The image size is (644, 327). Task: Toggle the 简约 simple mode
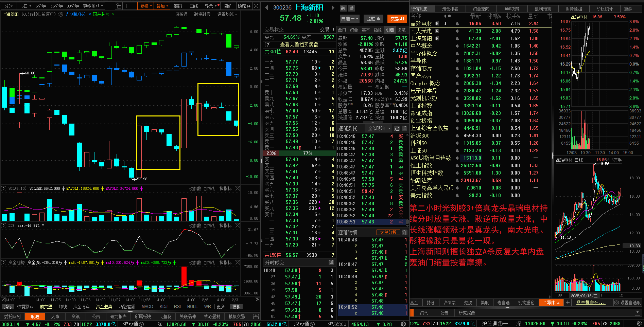pyautogui.click(x=228, y=6)
